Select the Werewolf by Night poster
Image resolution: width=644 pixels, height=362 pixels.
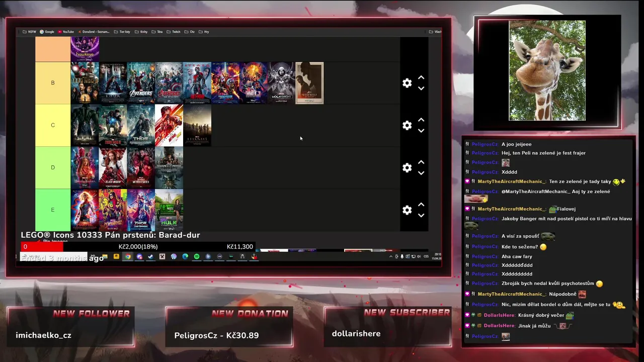coord(309,83)
